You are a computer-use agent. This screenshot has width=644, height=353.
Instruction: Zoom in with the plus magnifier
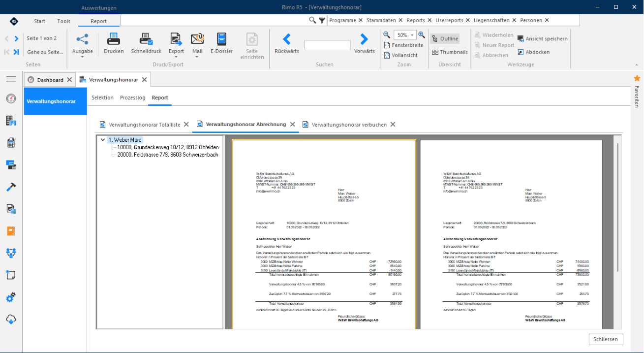422,35
